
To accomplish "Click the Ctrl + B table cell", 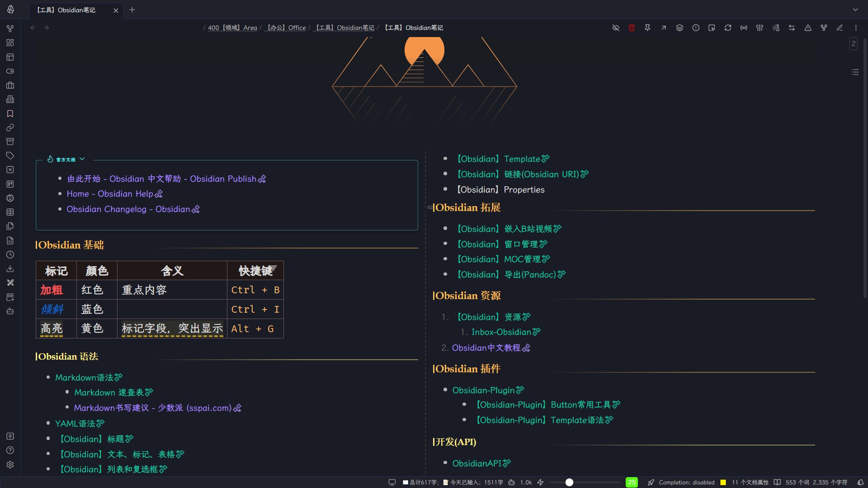I will click(x=255, y=290).
